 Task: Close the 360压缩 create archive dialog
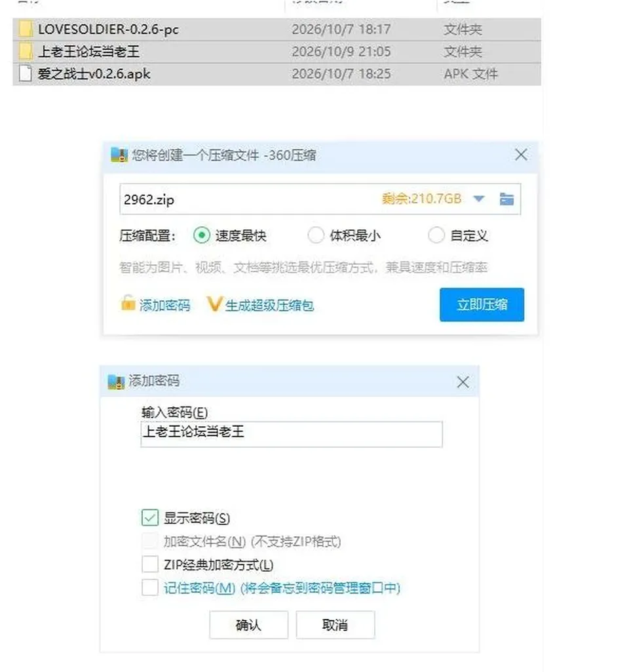(521, 155)
